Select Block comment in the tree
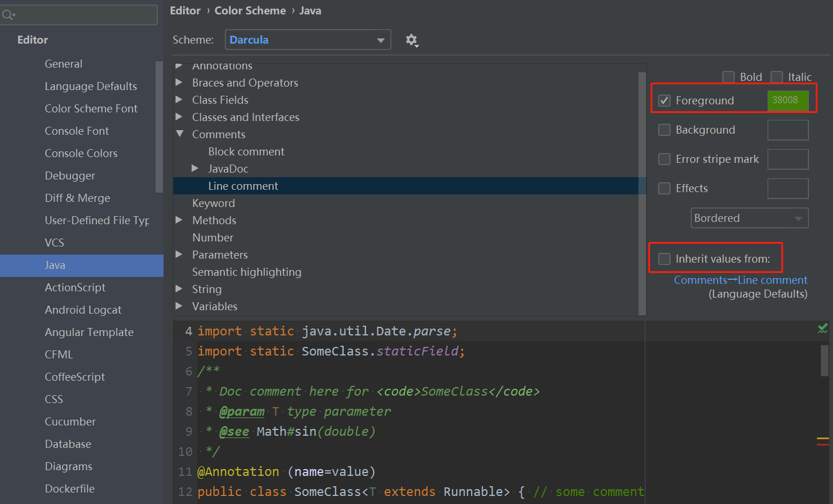The image size is (833, 504). [246, 151]
